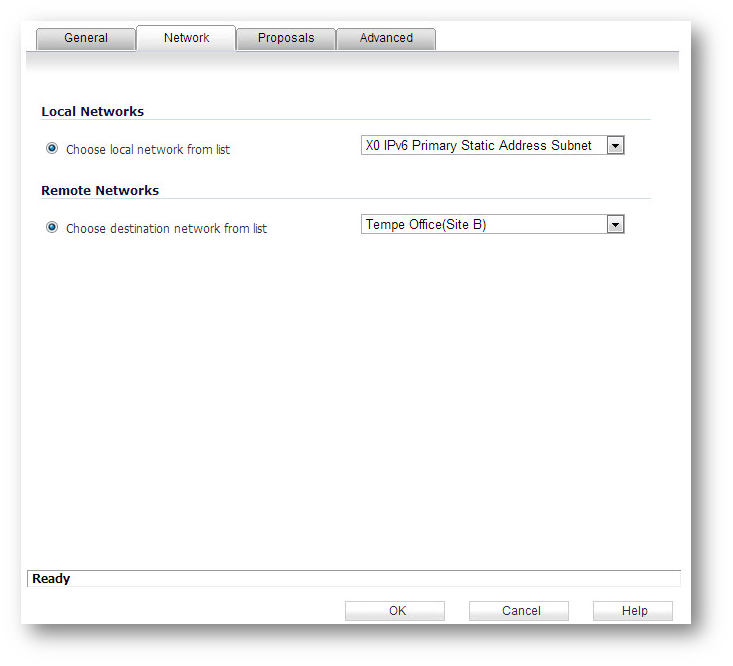733x666 pixels.
Task: Switch to the General tab
Action: click(x=86, y=38)
